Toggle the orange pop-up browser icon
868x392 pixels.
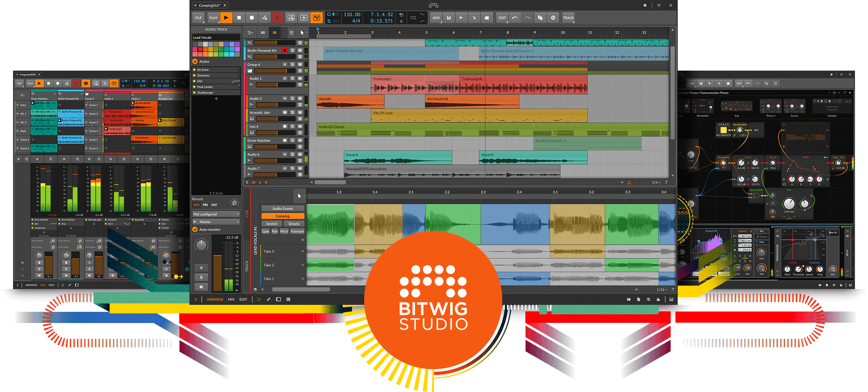pyautogui.click(x=316, y=18)
